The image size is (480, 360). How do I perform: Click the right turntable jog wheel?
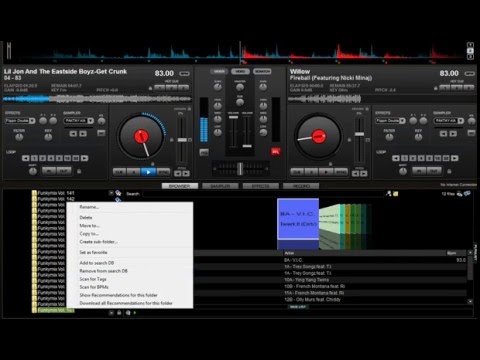[x=319, y=137]
